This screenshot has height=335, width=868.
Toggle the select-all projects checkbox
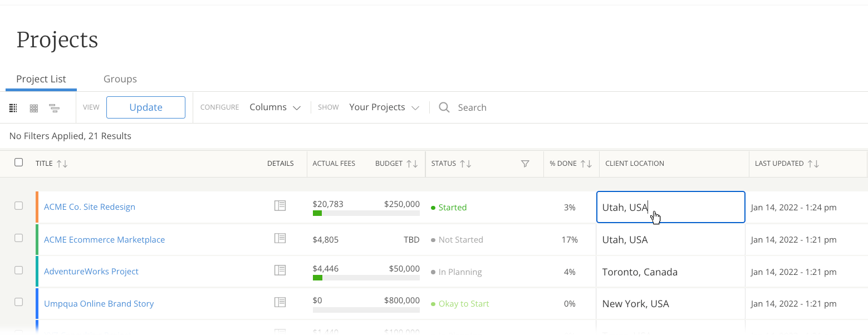tap(19, 162)
